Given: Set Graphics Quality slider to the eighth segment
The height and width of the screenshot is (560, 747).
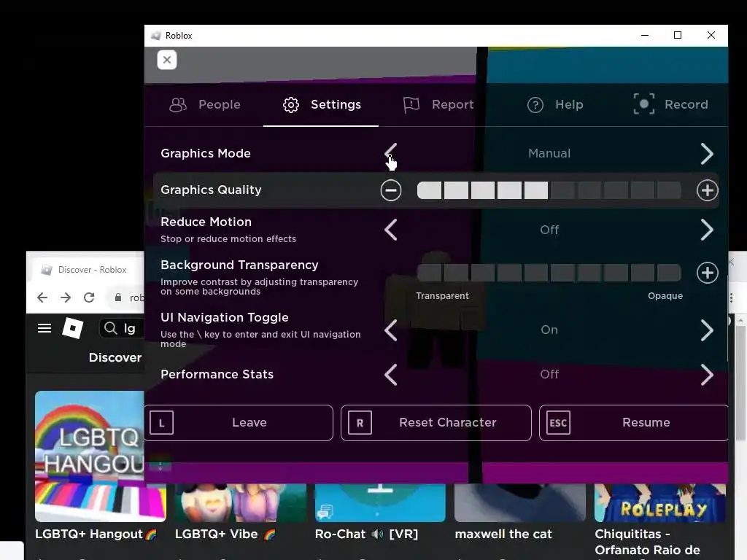Looking at the screenshot, I should point(616,190).
